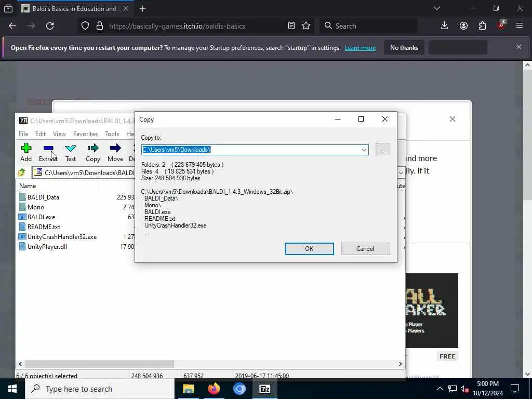
Task: Click the tracking protection shield icon
Action: coord(85,26)
